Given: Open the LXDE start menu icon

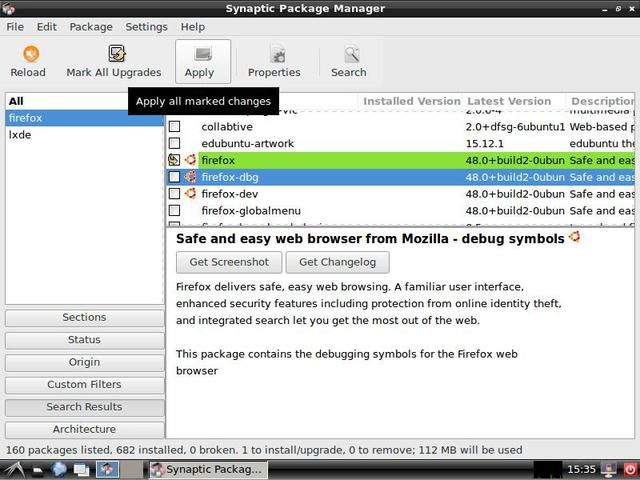Looking at the screenshot, I should (13, 470).
